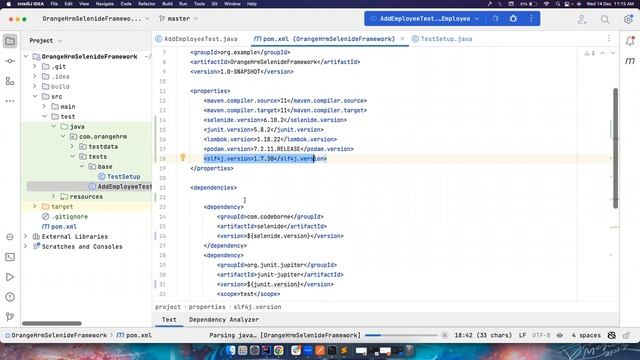Select the Text editor tab
This screenshot has width=640, height=360.
(x=169, y=320)
